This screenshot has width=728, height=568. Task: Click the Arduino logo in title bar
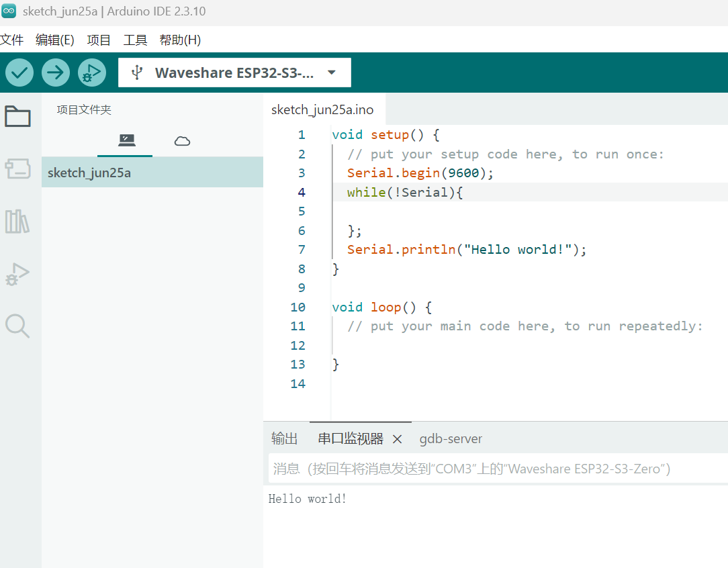point(9,11)
